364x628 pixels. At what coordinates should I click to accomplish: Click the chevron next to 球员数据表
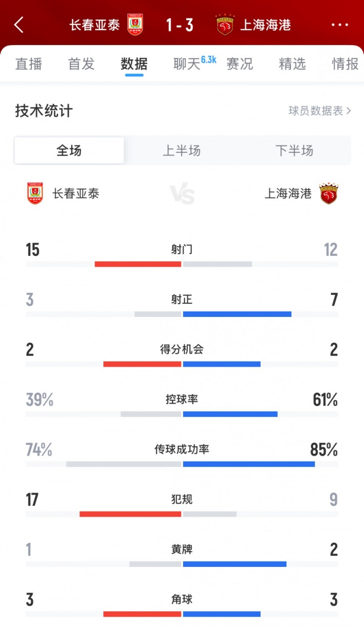coord(348,111)
